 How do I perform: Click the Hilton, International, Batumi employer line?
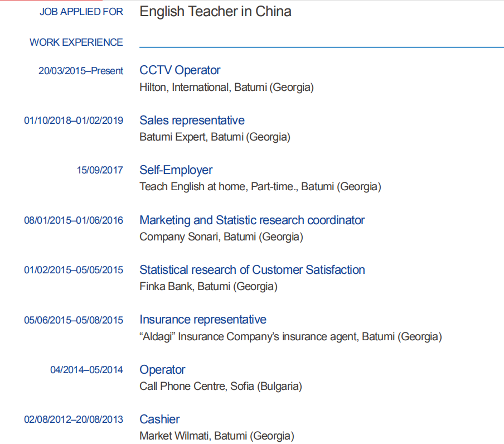click(226, 88)
